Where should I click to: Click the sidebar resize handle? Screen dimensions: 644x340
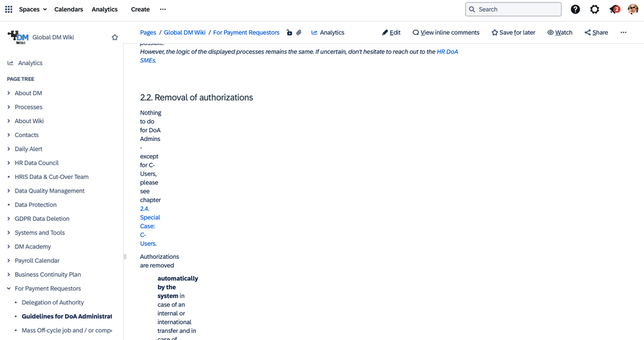(125, 257)
